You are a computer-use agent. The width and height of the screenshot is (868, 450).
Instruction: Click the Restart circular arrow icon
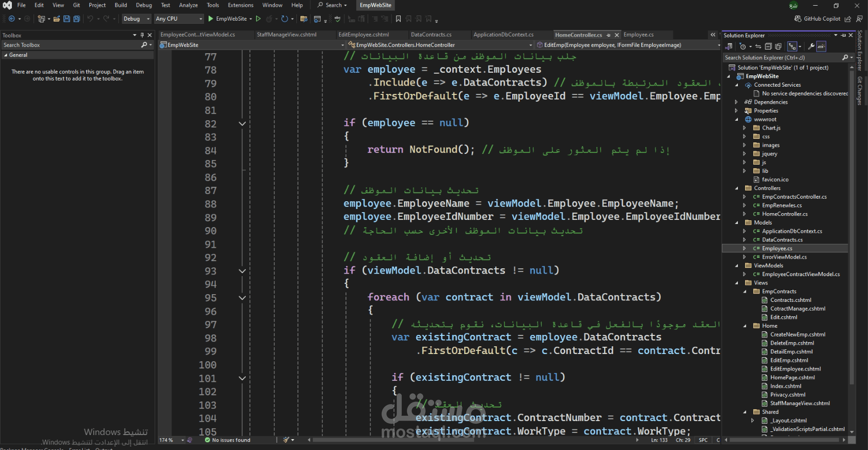[x=285, y=19]
